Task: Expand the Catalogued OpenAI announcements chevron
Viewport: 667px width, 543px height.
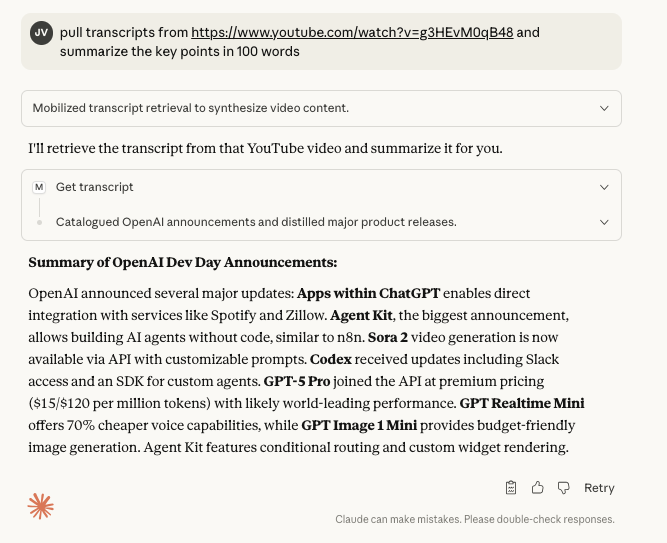Action: click(x=604, y=222)
